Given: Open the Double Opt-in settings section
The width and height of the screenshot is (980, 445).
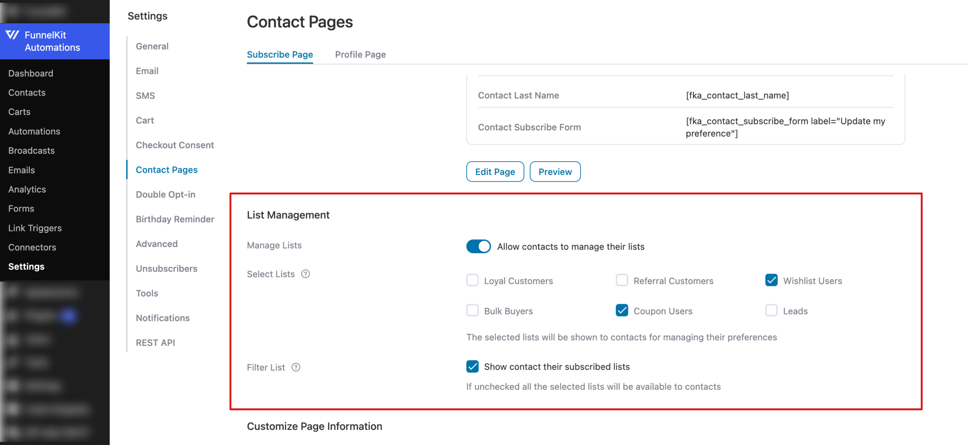Looking at the screenshot, I should [x=165, y=195].
